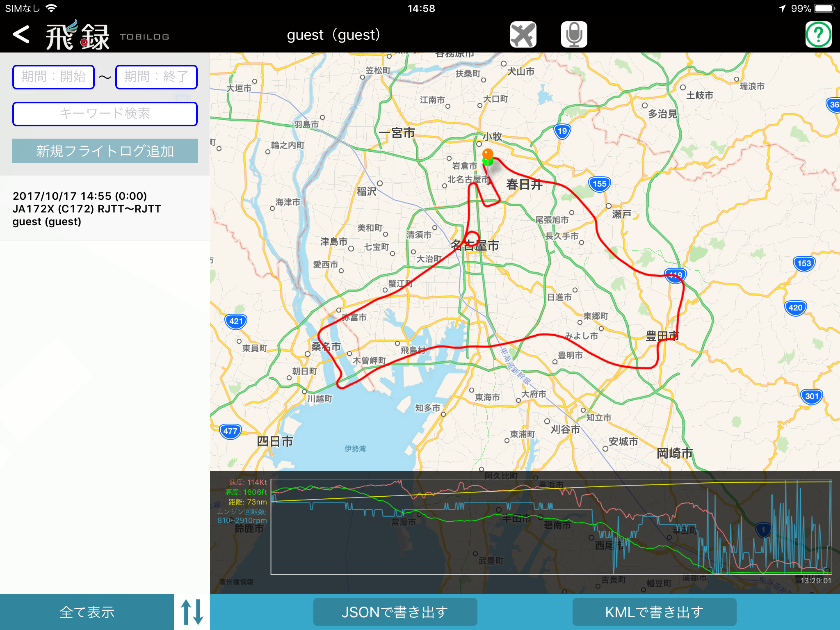This screenshot has width=840, height=630.
Task: Tap the airplane icon in the top bar
Action: [523, 34]
